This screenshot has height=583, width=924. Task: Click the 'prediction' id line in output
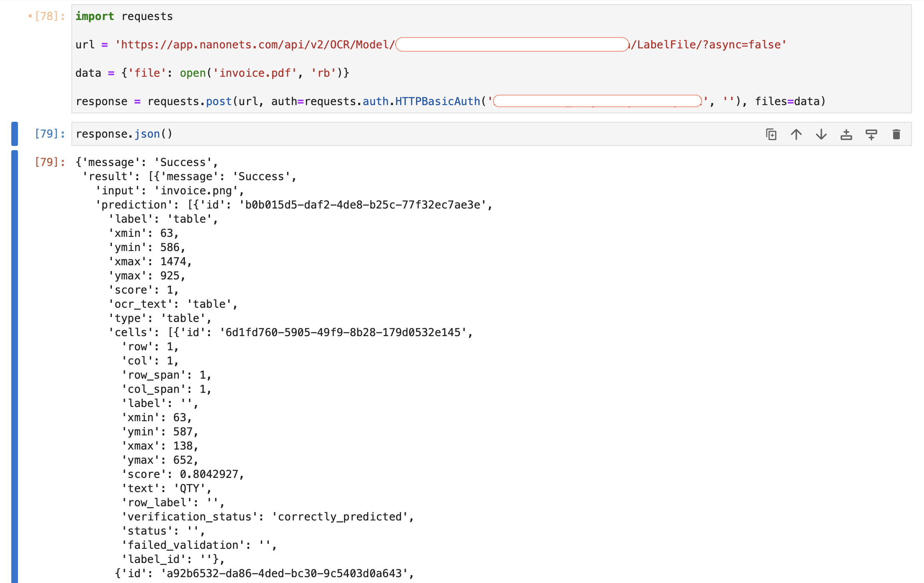click(294, 205)
